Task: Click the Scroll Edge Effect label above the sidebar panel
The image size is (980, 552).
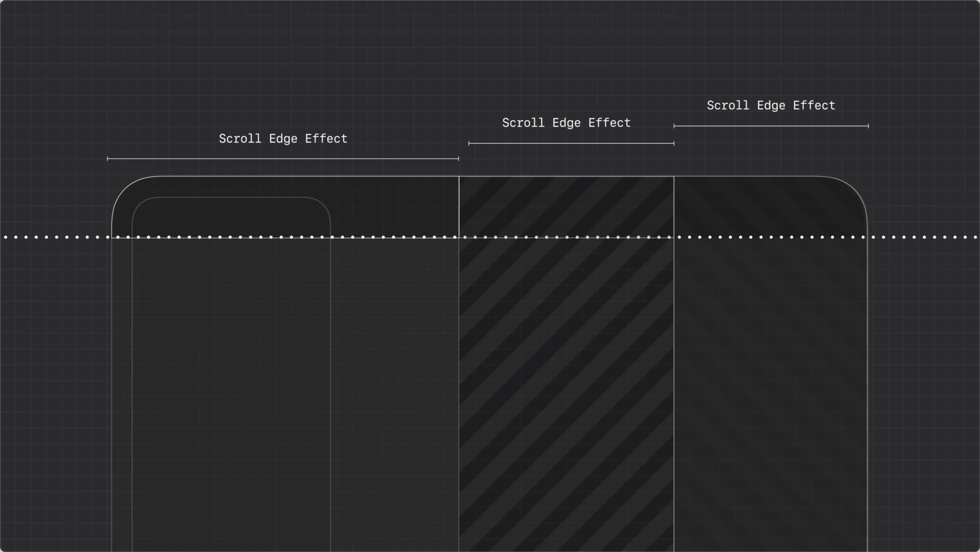Action: point(283,139)
